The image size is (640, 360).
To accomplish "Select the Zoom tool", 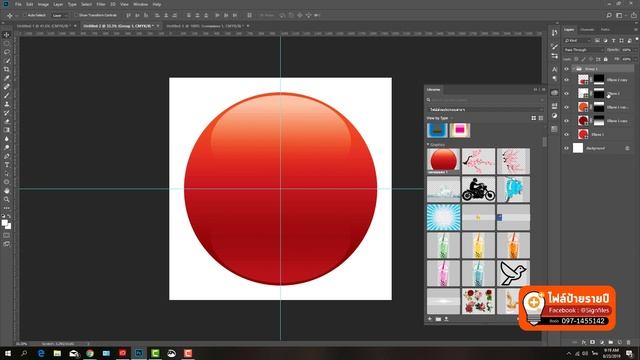I will [7, 199].
